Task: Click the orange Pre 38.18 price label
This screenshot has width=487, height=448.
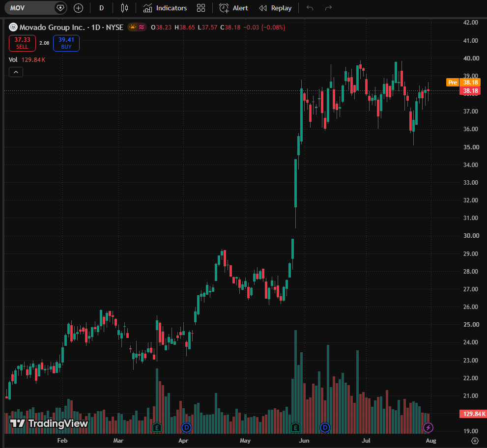Action: (x=463, y=82)
